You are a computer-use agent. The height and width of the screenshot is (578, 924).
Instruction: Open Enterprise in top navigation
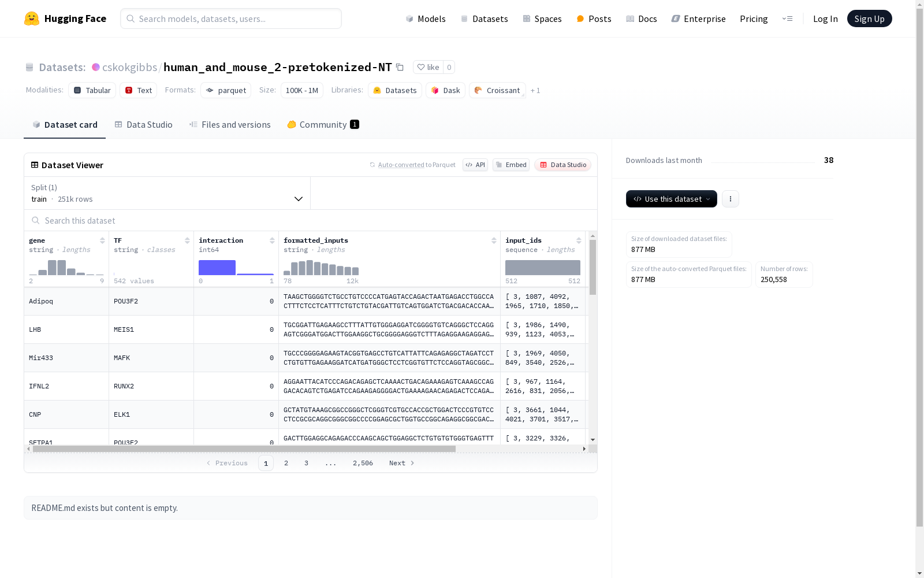pos(699,18)
